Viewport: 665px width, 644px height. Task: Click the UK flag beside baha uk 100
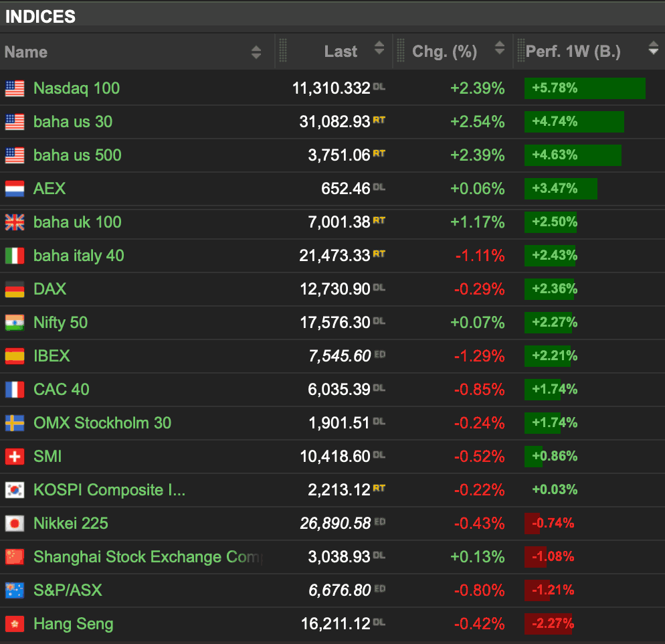coord(15,222)
